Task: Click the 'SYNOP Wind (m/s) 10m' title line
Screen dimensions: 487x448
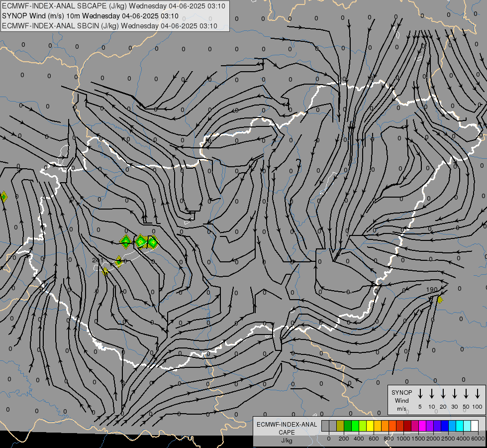Action: pyautogui.click(x=91, y=16)
